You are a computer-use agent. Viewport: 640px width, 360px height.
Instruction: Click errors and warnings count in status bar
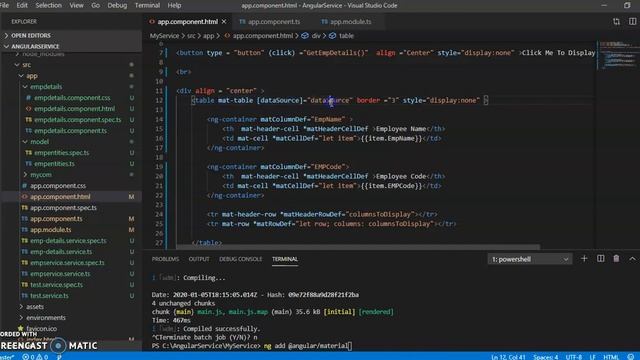[35, 357]
